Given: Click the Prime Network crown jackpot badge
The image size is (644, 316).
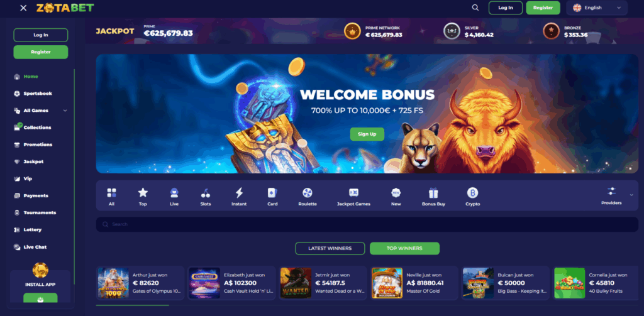Looking at the screenshot, I should (352, 31).
